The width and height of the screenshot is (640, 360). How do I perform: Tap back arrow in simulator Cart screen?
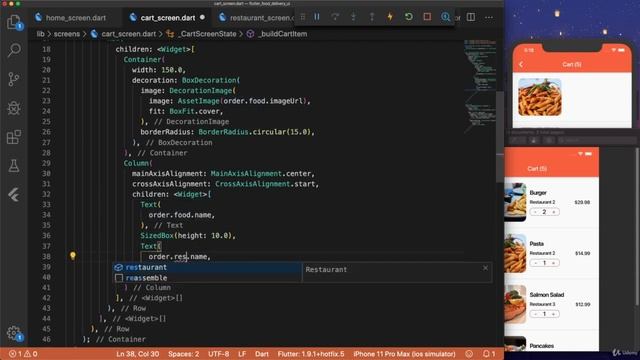point(521,64)
